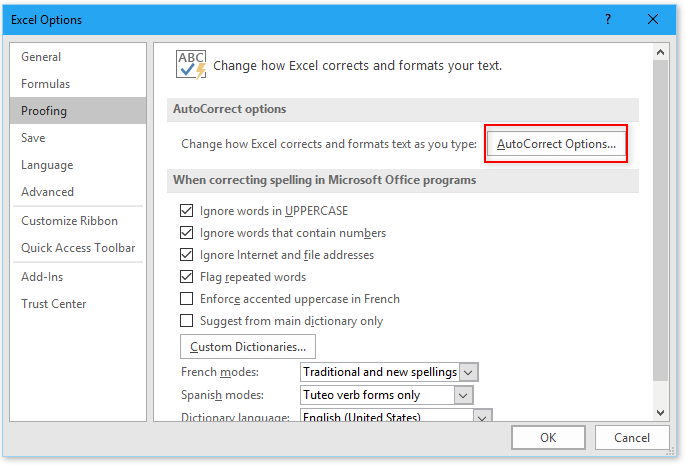Screen dimensions: 687x467
Task: Open Custom Dictionaries dialog
Action: tap(248, 347)
